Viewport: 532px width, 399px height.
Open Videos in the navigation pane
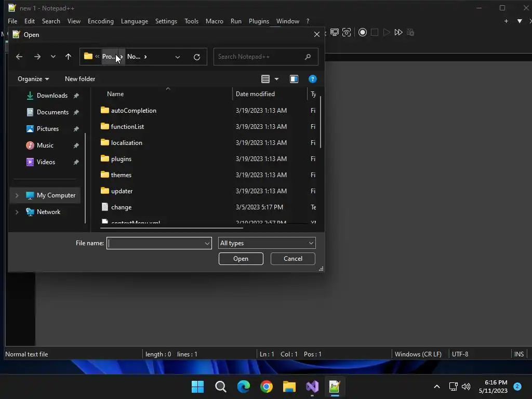46,162
